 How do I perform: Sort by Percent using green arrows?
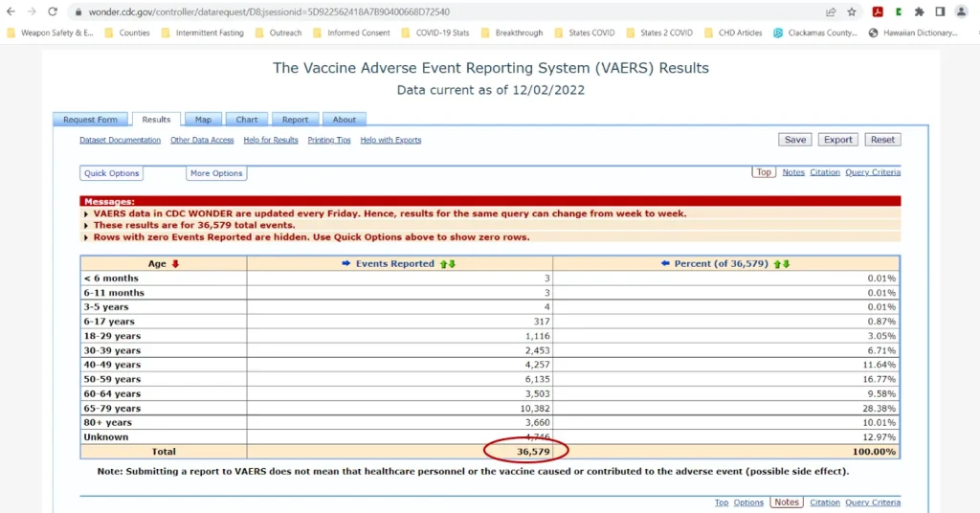(x=782, y=264)
